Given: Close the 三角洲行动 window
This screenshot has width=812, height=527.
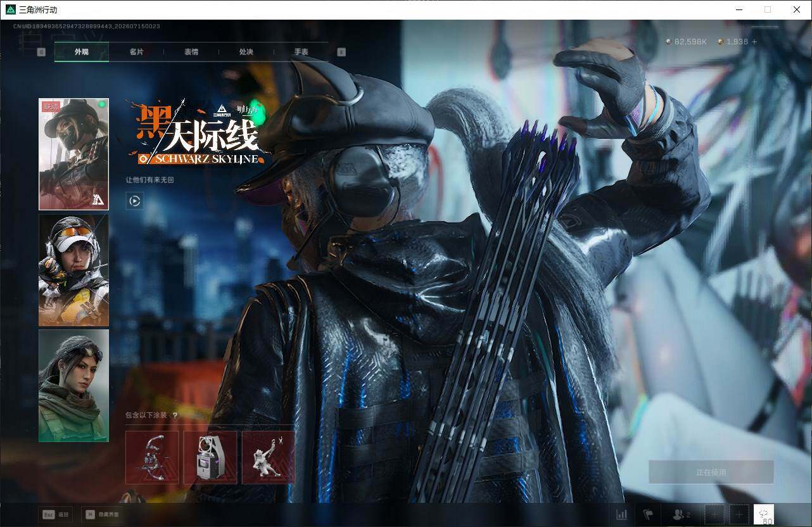Looking at the screenshot, I should click(797, 10).
